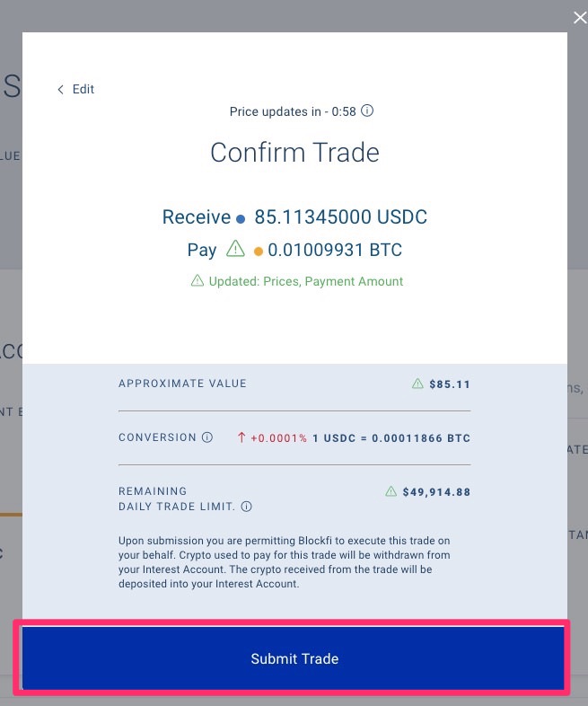Click the warning triangle next to Pay

pos(235,249)
